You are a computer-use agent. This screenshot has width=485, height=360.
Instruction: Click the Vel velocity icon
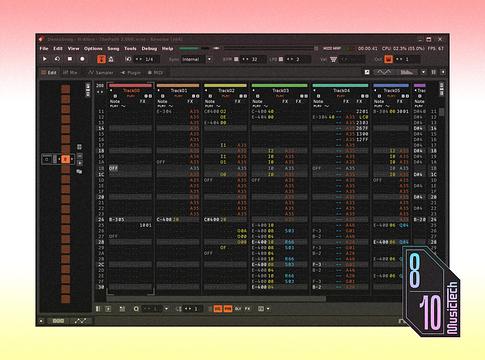(333, 59)
